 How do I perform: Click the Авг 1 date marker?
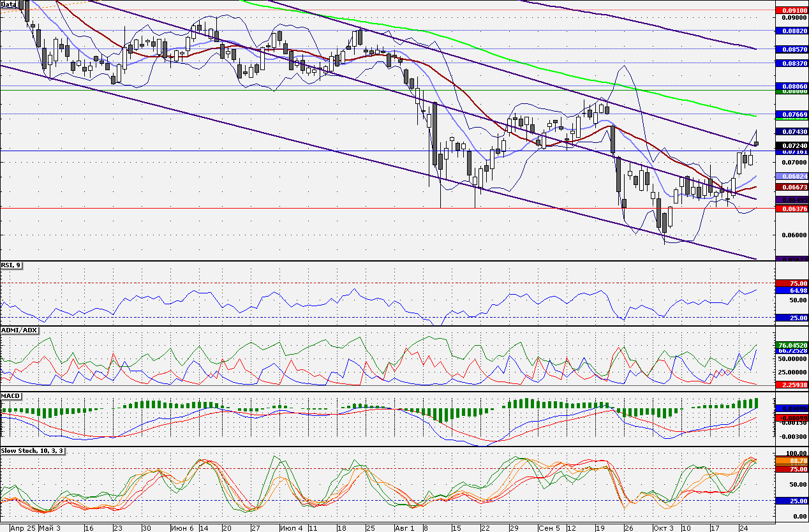coord(404,528)
